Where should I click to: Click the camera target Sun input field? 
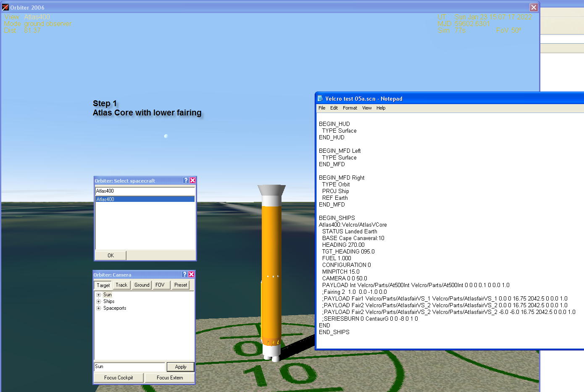129,366
